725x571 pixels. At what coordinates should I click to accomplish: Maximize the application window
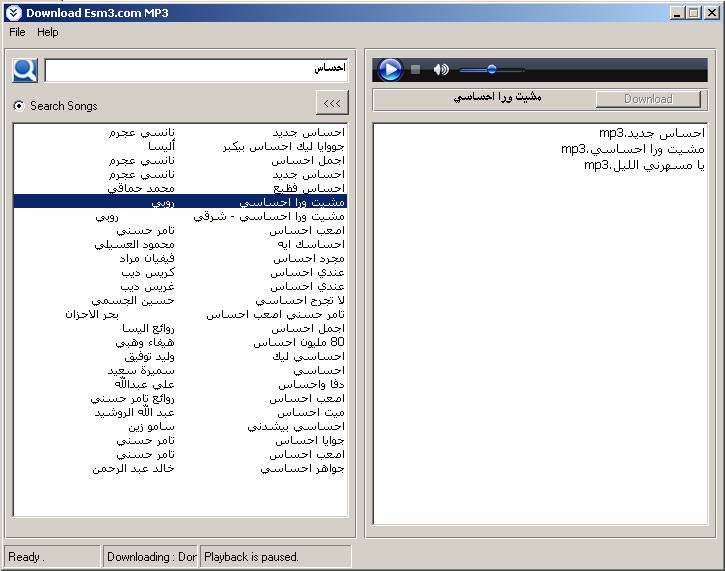(693, 13)
